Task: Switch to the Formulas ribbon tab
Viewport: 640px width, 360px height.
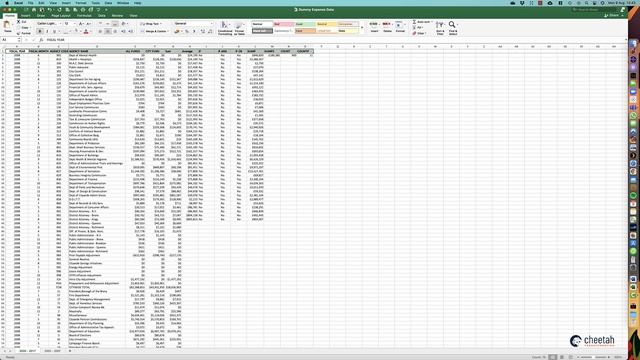Action: click(x=84, y=16)
